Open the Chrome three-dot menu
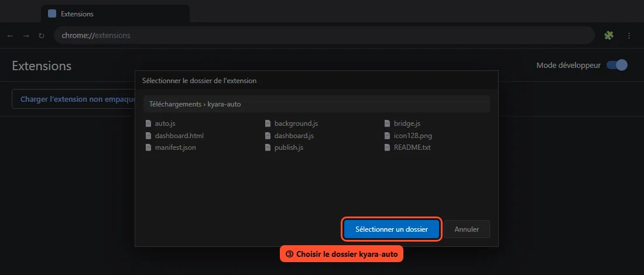 [629, 36]
